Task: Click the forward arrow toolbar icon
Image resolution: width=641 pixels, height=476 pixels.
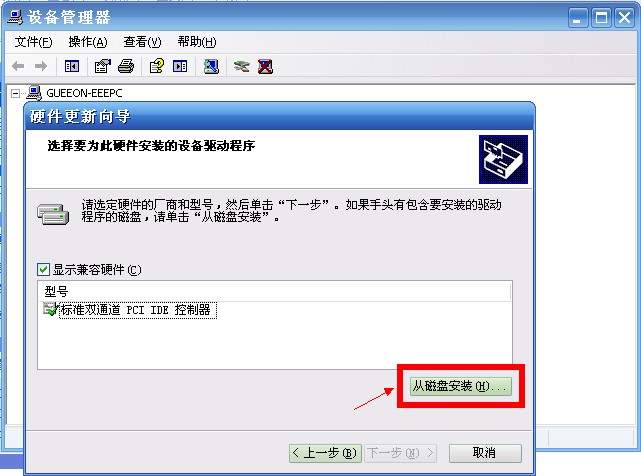Action: (x=41, y=66)
